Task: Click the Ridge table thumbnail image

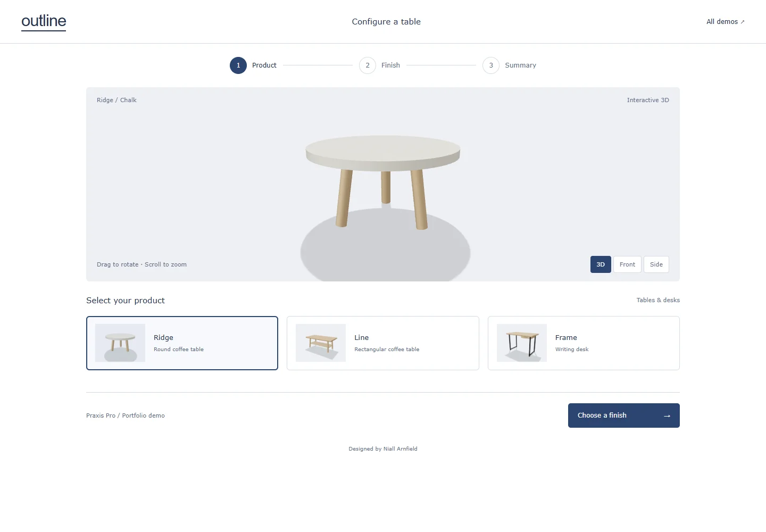Action: pyautogui.click(x=120, y=343)
